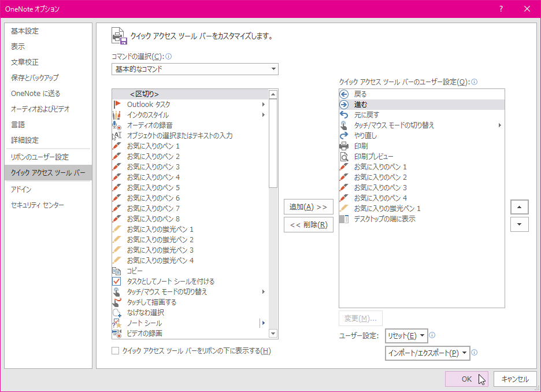The image size is (541, 392).
Task: Click お気に入りのペン 5 icon in left list
Action: [117, 188]
